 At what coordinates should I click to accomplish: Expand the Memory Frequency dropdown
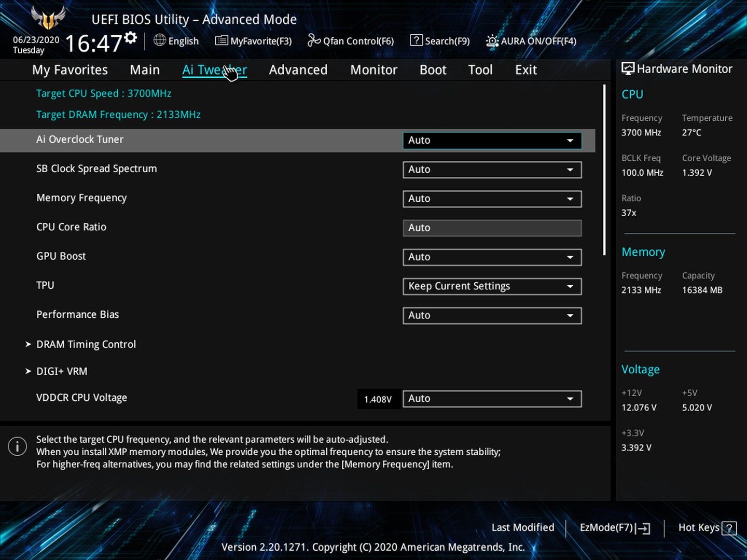[492, 199]
